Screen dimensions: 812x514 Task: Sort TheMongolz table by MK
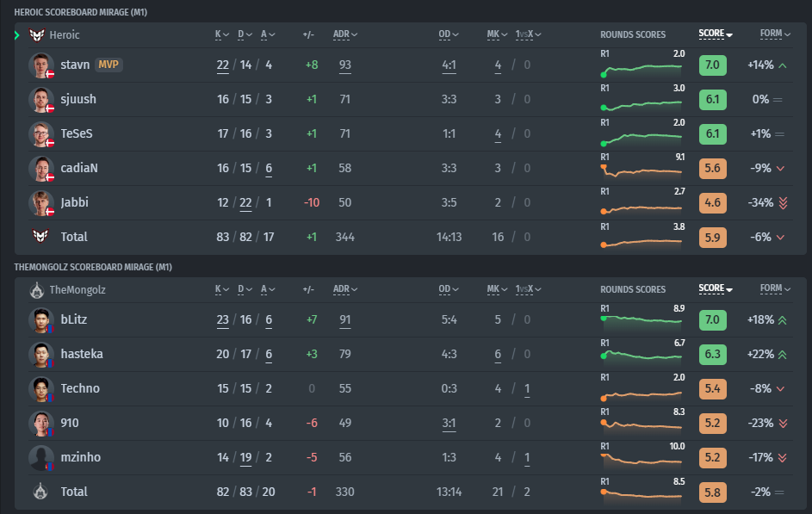(x=497, y=289)
